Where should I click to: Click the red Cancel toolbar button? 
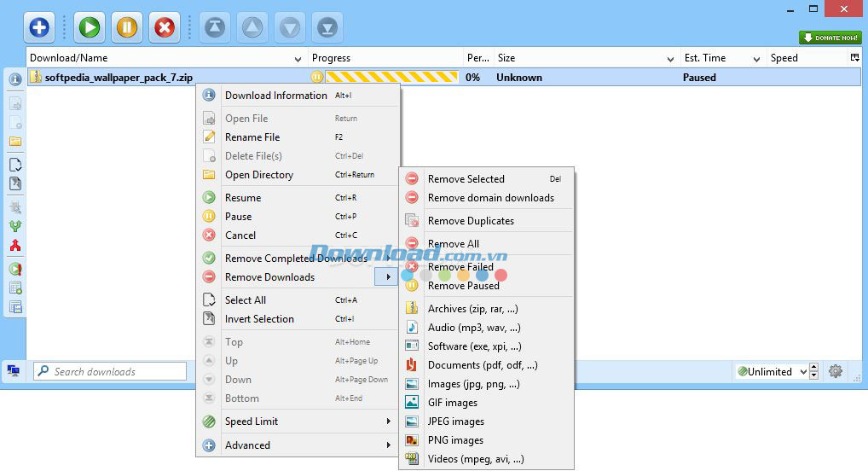click(x=165, y=27)
